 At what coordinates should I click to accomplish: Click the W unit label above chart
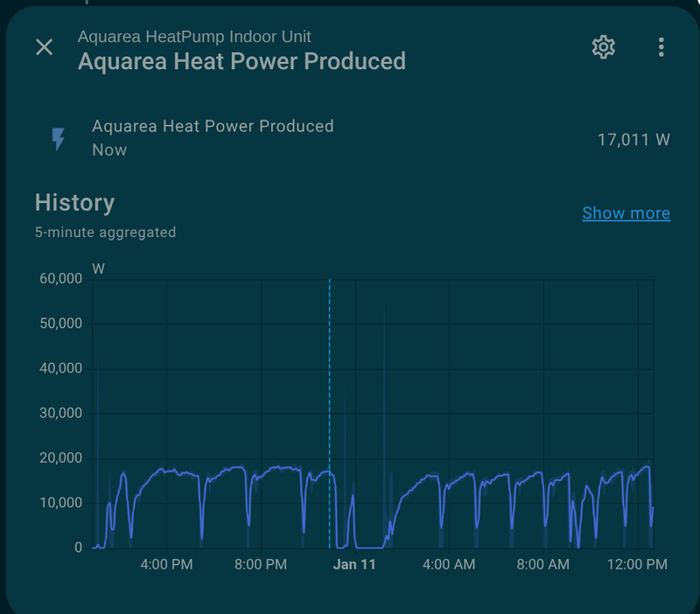pyautogui.click(x=98, y=269)
